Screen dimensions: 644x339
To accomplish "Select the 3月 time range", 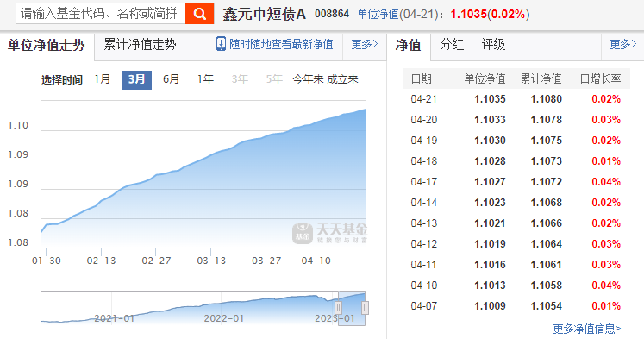I will pos(136,79).
